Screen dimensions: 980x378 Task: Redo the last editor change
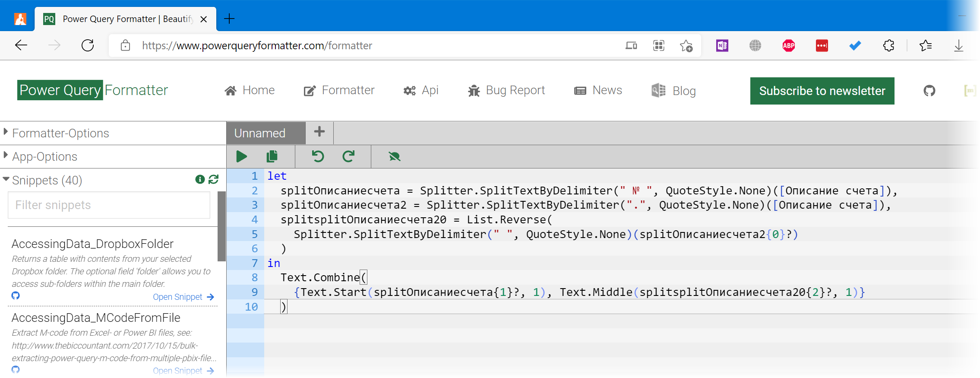pyautogui.click(x=348, y=156)
